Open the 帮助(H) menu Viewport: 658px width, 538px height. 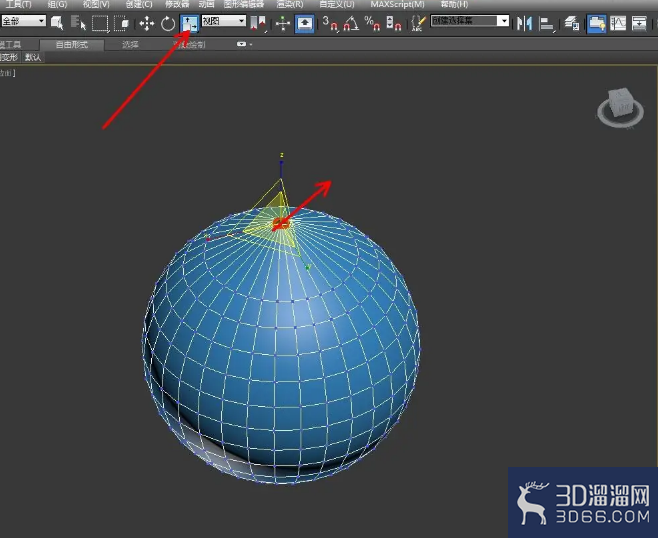point(454,5)
